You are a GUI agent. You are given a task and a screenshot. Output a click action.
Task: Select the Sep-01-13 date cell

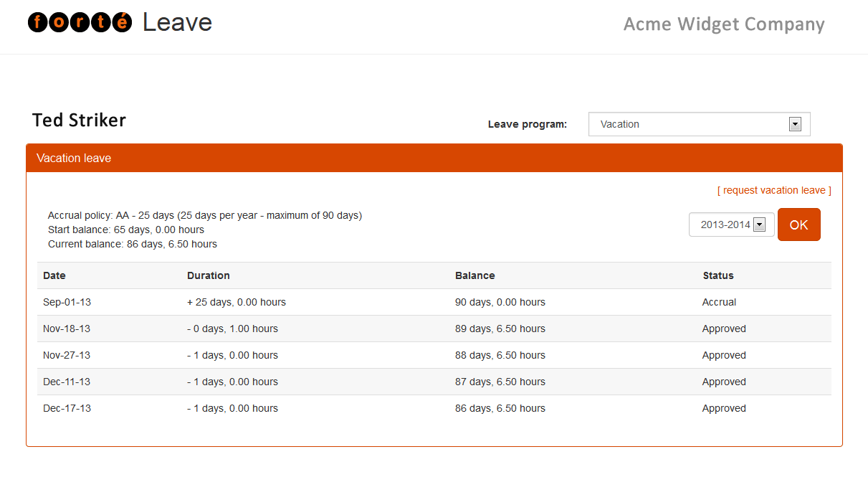tap(67, 302)
